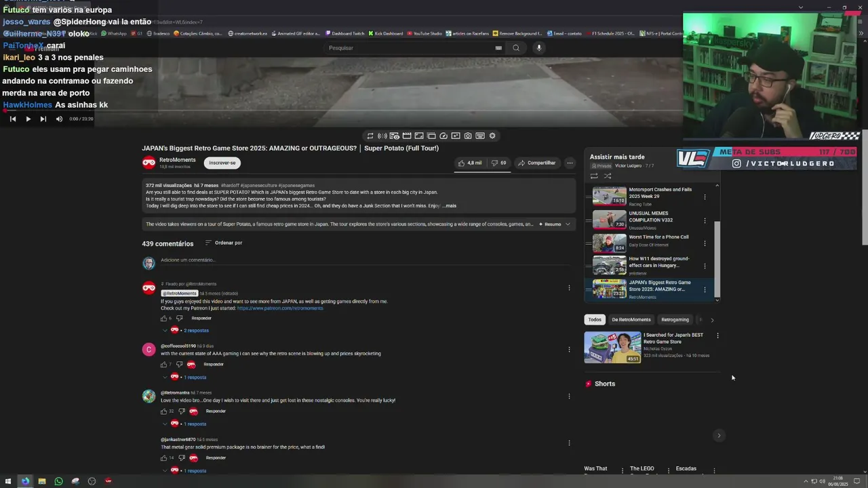
Task: Click the keyboard shortcuts icon in player toolbar
Action: (480, 136)
